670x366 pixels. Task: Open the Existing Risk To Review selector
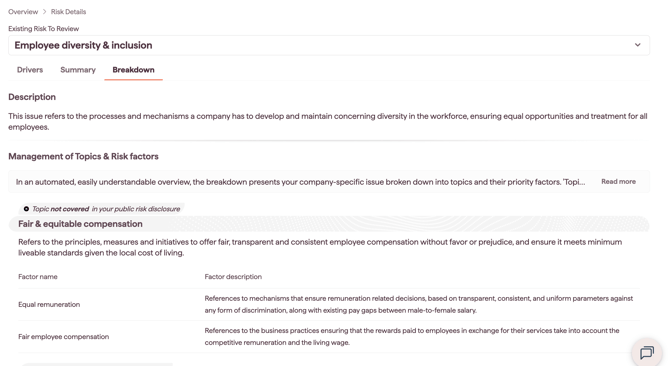pos(329,45)
